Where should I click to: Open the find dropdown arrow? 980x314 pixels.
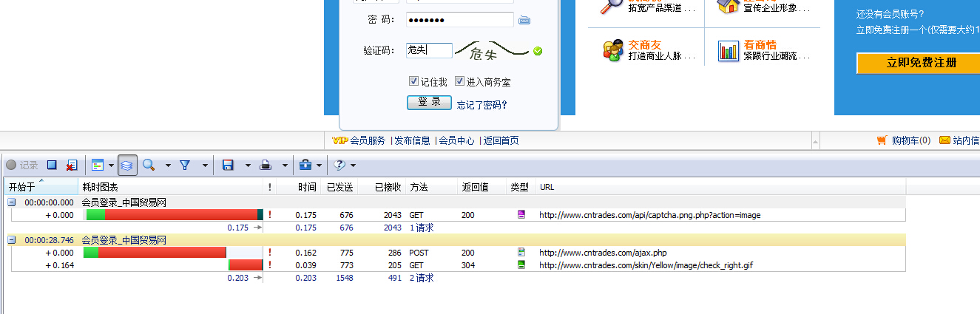(x=168, y=165)
